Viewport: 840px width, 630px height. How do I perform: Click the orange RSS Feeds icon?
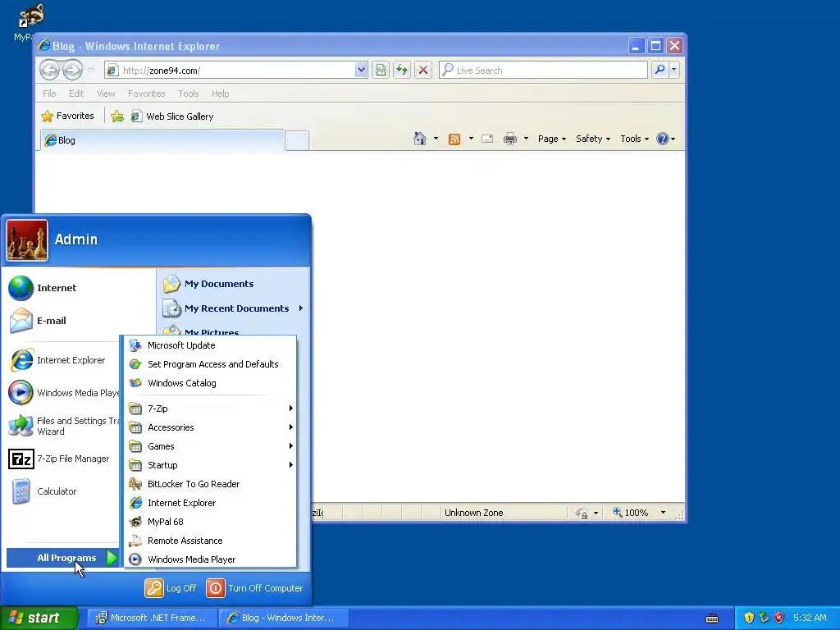click(454, 139)
